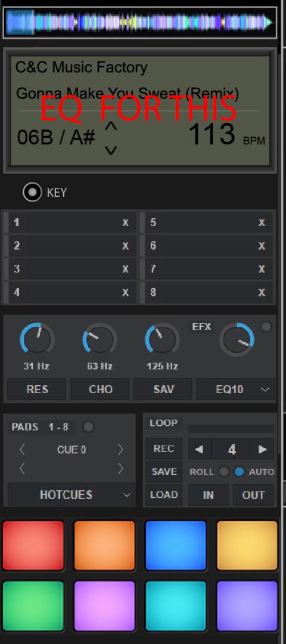Delete hotcue 5 with its X icon
Screen dimensions: 286x644
pyautogui.click(x=262, y=222)
